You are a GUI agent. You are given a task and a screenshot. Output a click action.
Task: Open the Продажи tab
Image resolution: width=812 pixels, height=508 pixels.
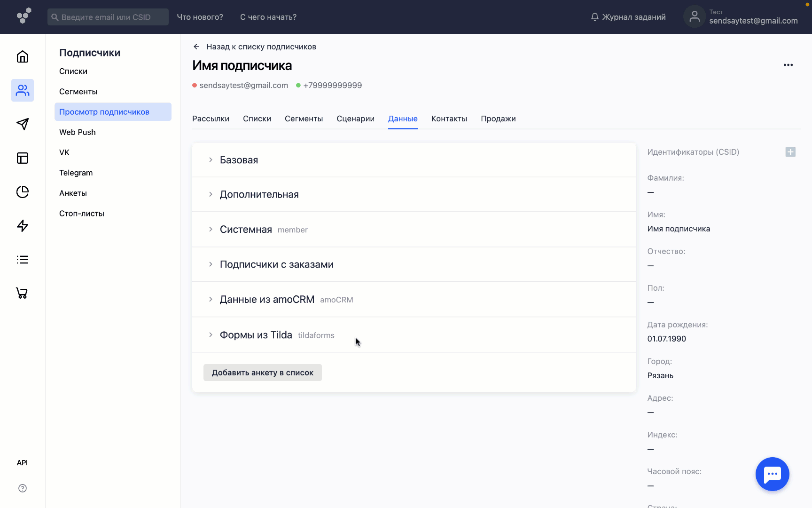[x=498, y=119]
